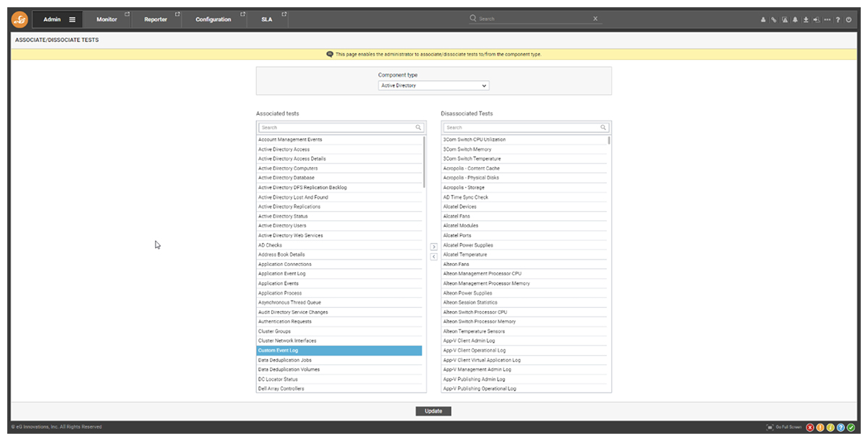Viewport: 868px width, 441px height.
Task: Click the eG orange logo icon
Action: click(x=20, y=20)
